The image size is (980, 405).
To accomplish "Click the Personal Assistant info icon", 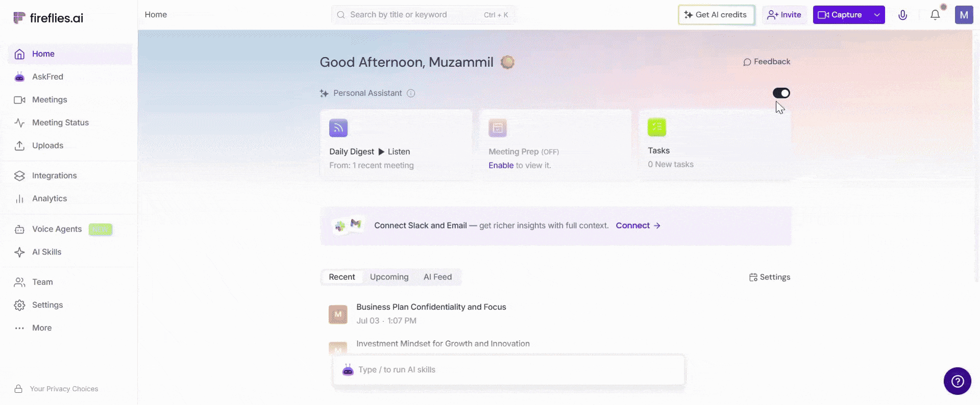I will coord(411,93).
